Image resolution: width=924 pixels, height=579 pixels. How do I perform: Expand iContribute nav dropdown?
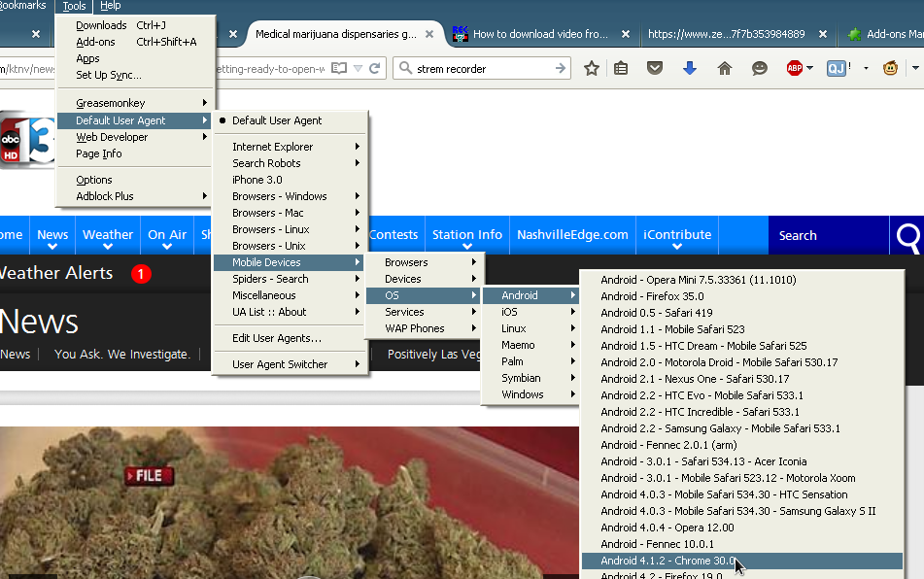[x=677, y=247]
